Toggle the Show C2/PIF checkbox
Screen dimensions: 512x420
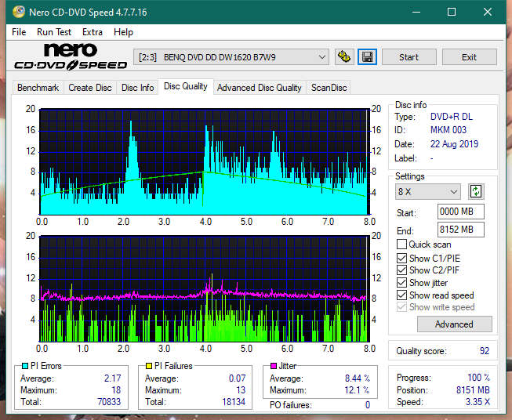click(401, 270)
